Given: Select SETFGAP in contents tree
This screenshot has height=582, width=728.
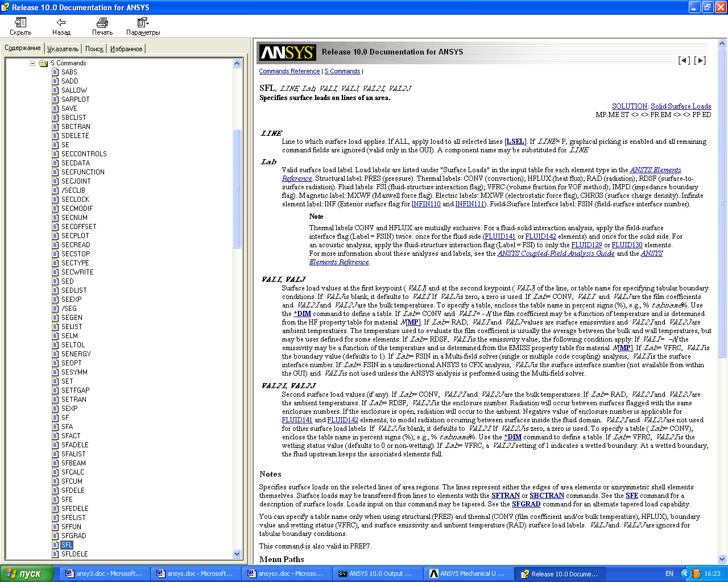Looking at the screenshot, I should click(x=75, y=390).
